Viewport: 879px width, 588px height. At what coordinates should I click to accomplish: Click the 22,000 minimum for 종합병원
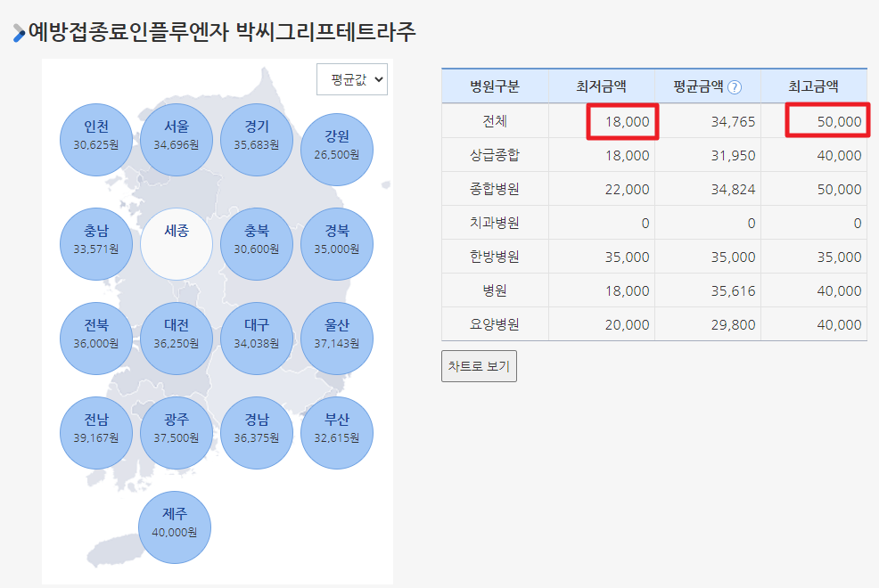pos(628,189)
